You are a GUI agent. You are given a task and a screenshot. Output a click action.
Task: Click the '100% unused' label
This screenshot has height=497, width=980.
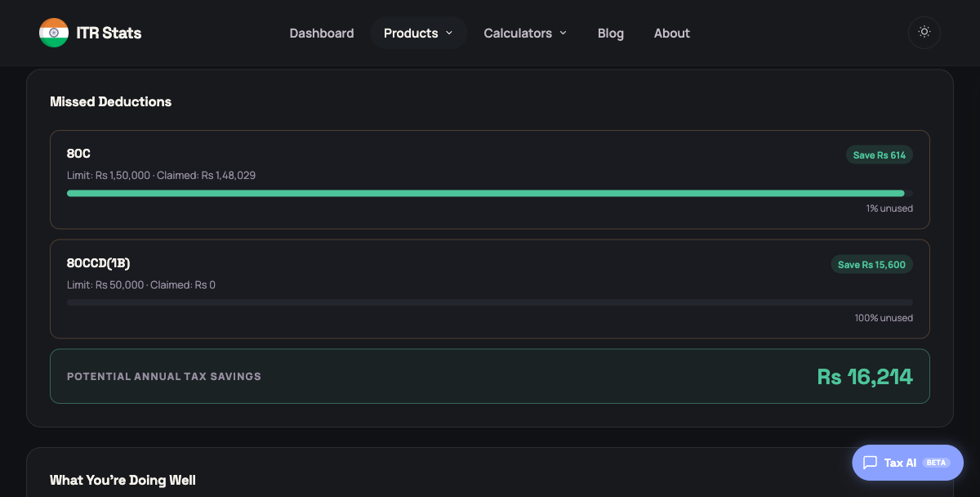tap(884, 318)
